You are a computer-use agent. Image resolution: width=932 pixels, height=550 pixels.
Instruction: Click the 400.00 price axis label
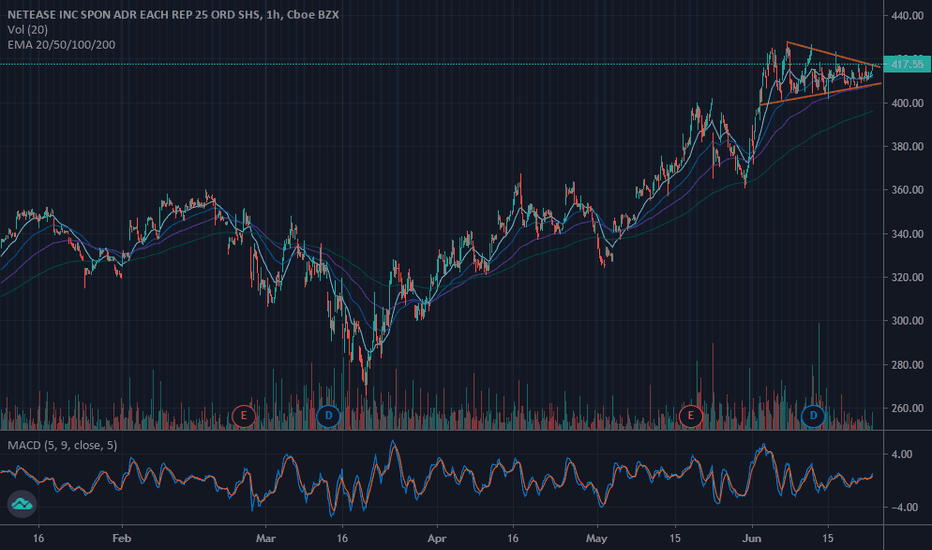coord(907,103)
